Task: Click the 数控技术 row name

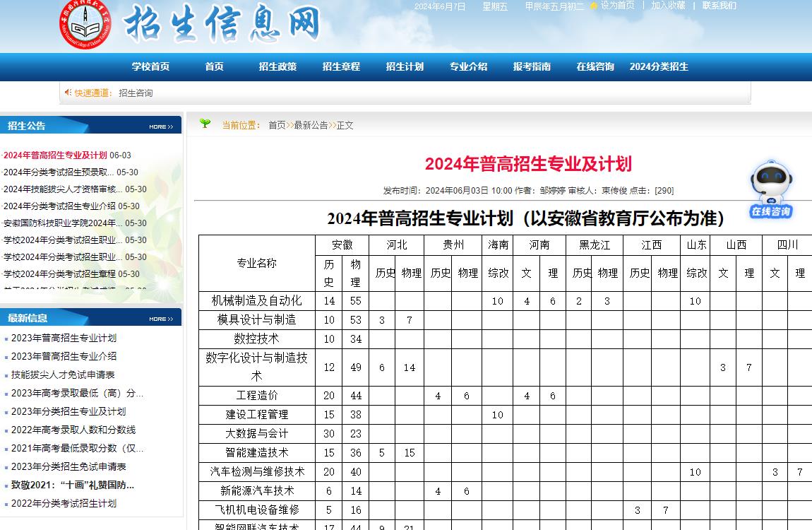Action: 257,338
